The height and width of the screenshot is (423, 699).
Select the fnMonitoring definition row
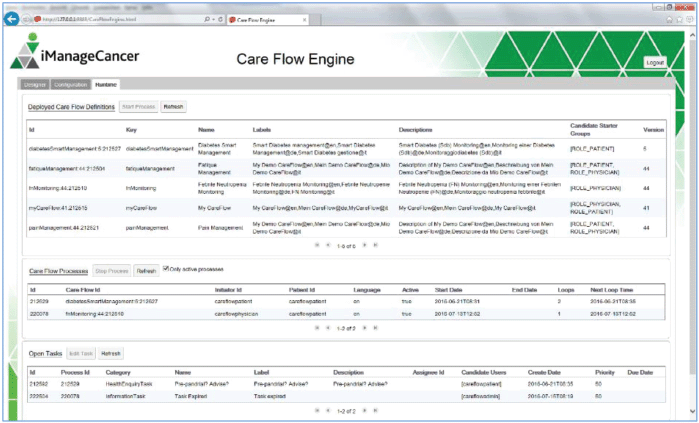click(346, 188)
